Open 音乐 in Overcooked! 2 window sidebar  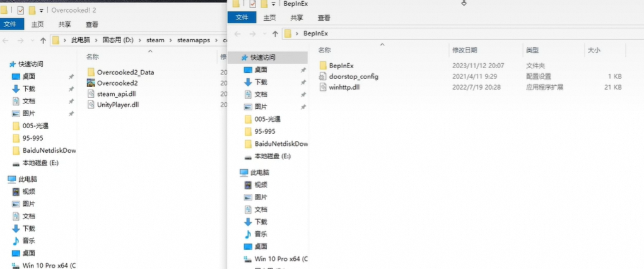tap(29, 241)
